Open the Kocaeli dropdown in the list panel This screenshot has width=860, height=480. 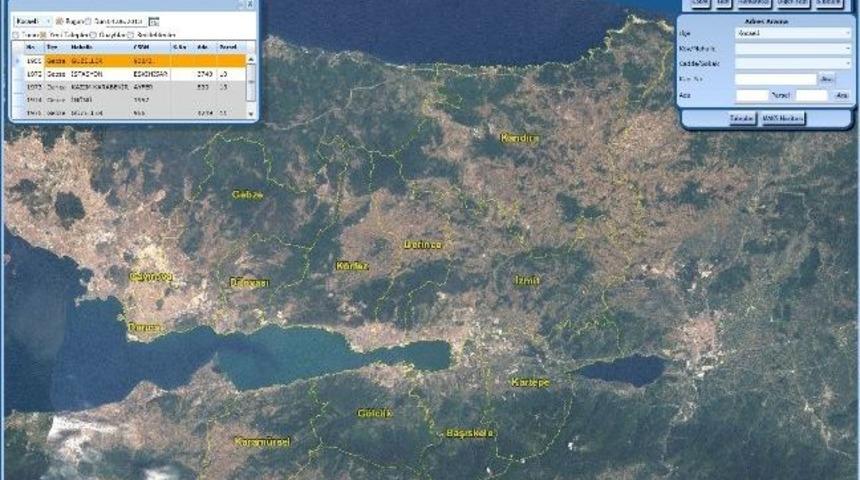point(32,21)
